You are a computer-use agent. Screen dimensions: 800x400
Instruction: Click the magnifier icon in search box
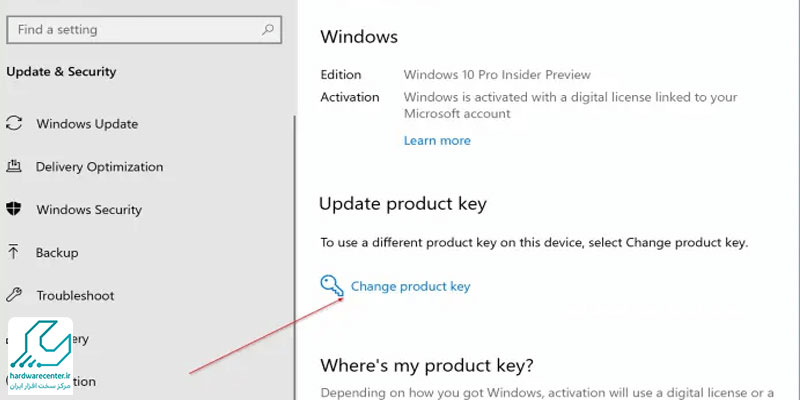click(267, 30)
